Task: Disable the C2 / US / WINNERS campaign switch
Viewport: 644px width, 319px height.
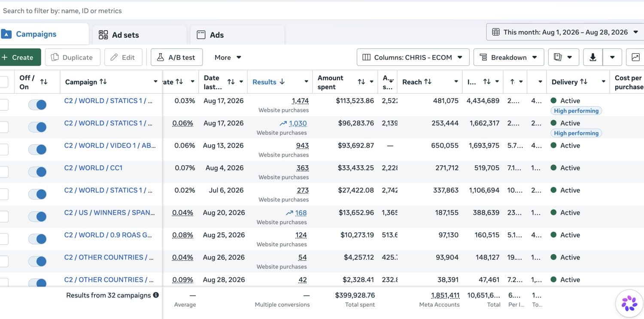Action: [37, 216]
